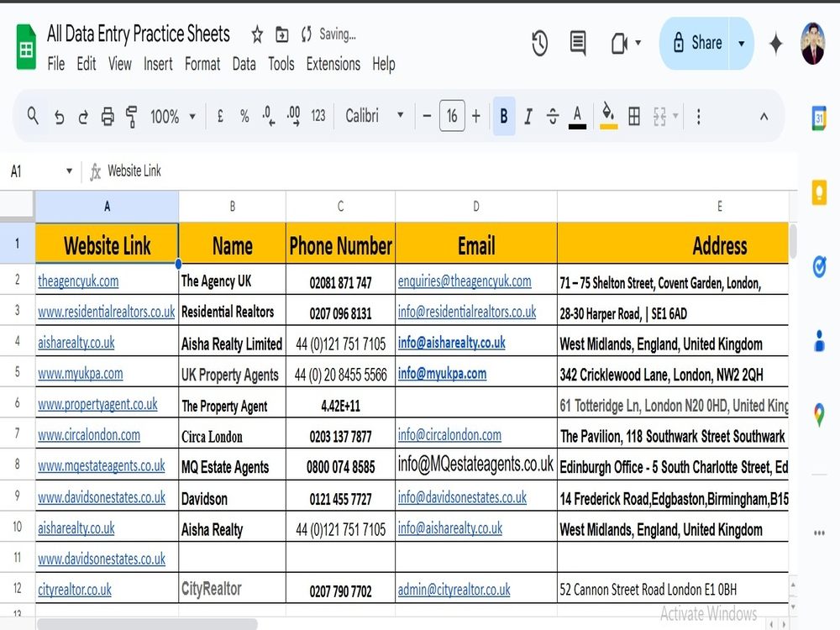Format as currency pound
This screenshot has height=630, width=840.
pos(220,116)
